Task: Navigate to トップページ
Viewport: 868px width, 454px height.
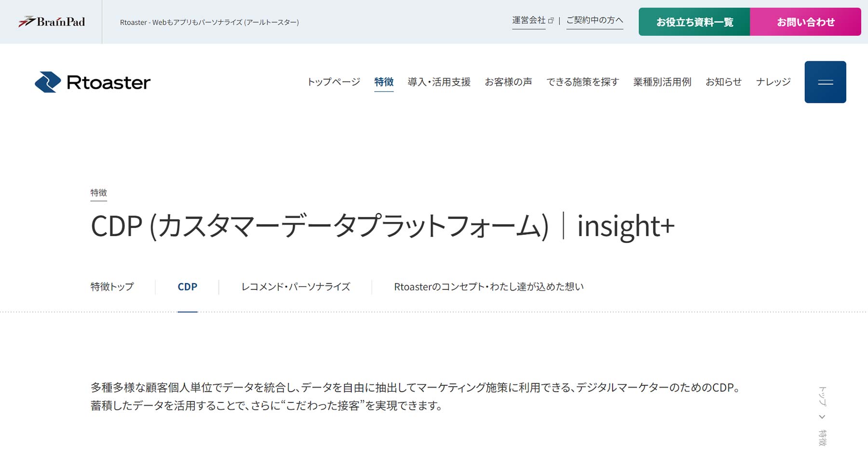Action: [335, 82]
